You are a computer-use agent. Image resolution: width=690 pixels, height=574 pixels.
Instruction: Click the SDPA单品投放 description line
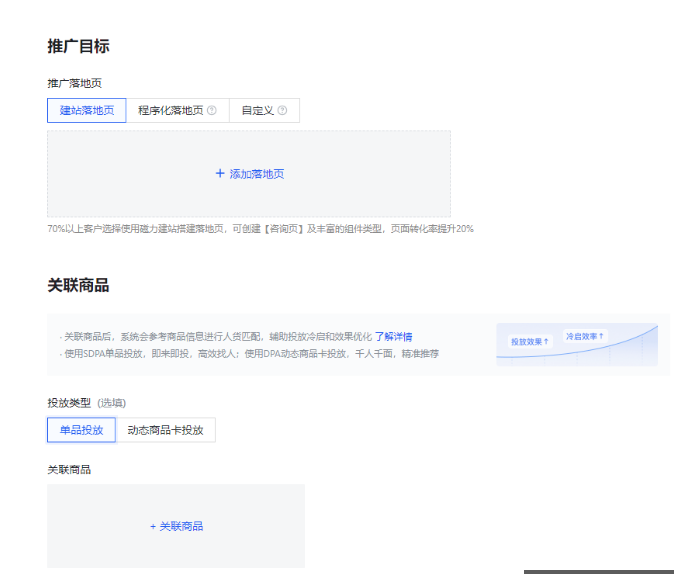(250, 353)
